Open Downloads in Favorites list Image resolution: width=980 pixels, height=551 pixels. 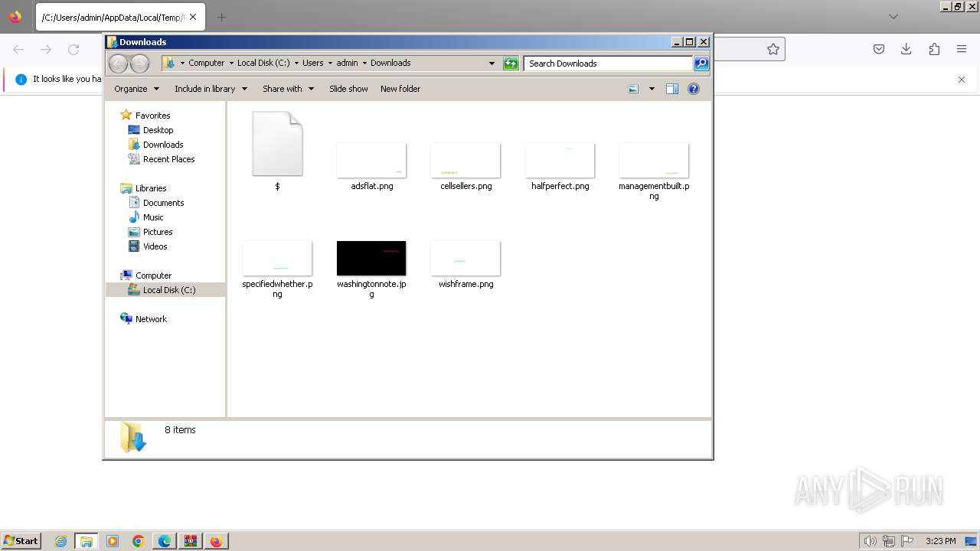click(163, 145)
